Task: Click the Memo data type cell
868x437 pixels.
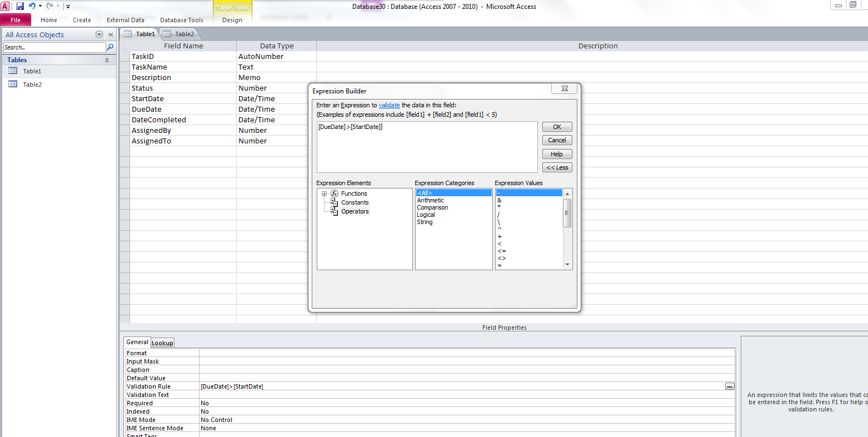Action: (276, 77)
